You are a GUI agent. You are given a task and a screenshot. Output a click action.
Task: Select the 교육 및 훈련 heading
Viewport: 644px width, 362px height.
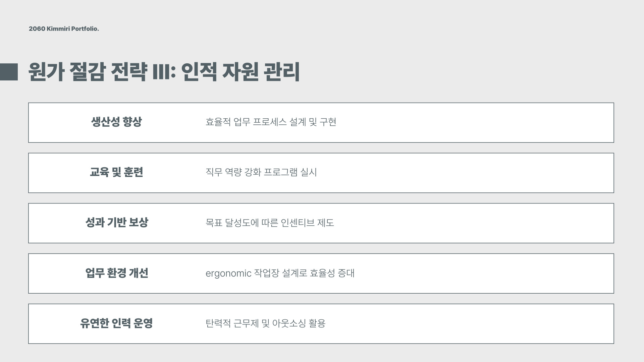point(116,172)
